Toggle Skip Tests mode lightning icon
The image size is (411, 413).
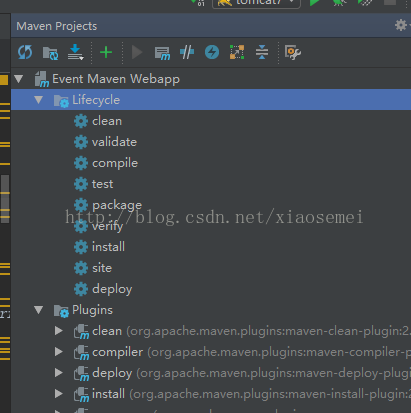click(x=212, y=52)
